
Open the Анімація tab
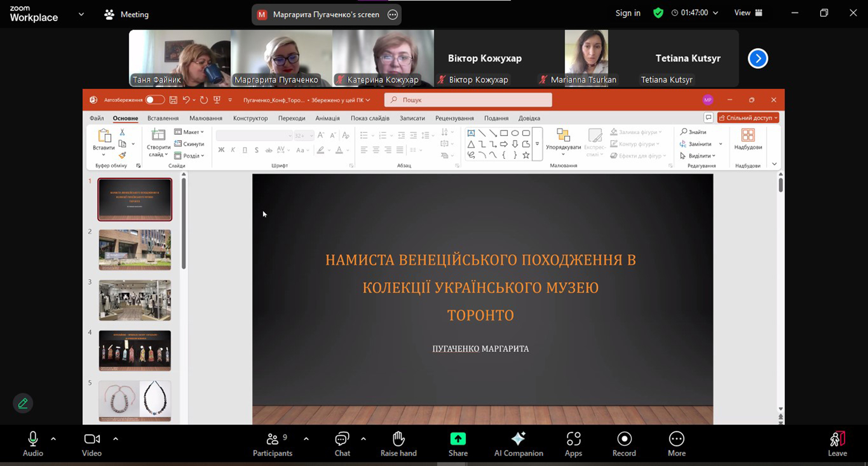pos(327,118)
